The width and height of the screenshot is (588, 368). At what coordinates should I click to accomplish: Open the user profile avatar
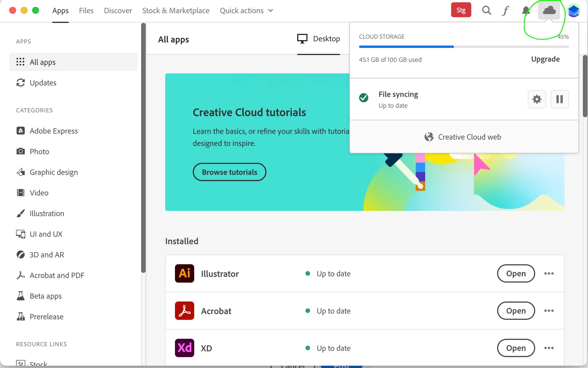574,11
